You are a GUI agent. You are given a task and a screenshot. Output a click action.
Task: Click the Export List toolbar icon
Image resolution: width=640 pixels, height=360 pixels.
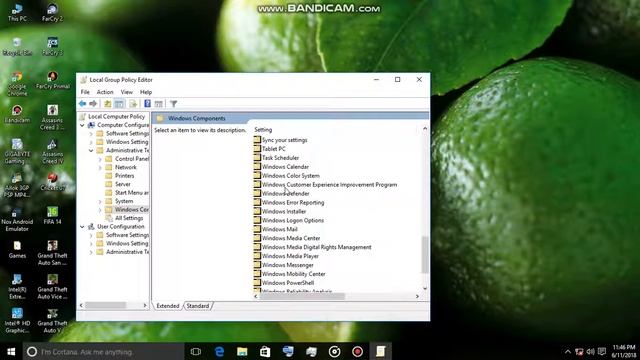(x=133, y=104)
